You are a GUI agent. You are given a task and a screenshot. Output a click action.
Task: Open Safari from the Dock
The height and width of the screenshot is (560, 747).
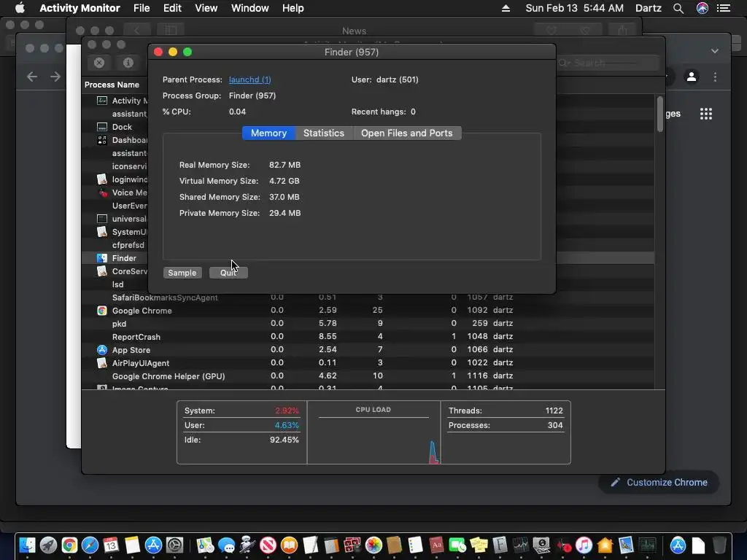click(90, 545)
